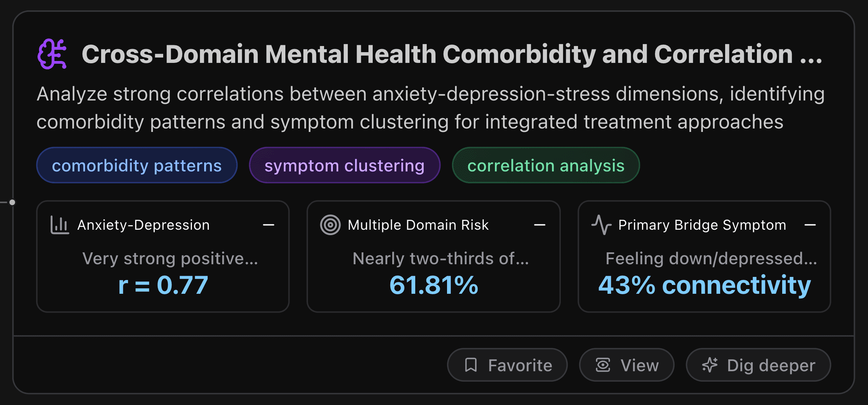868x405 pixels.
Task: Click the waveform icon on Primary Bridge Symptom
Action: point(601,225)
